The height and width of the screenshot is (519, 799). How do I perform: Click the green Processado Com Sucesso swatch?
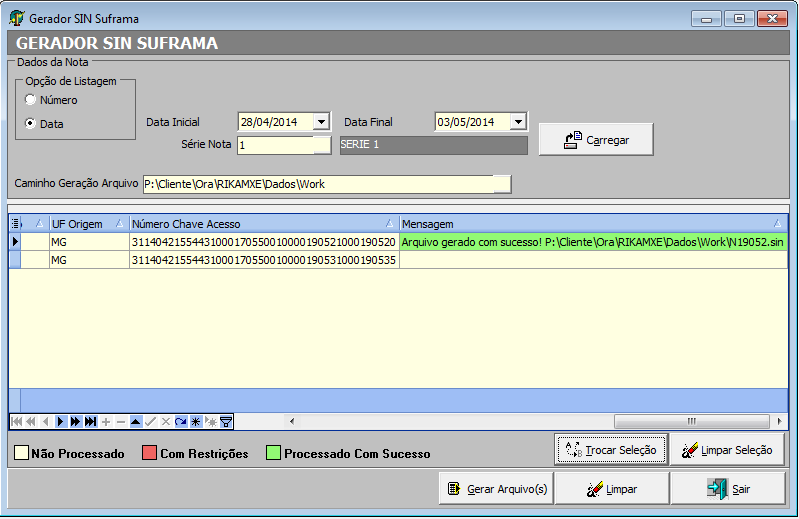[273, 453]
